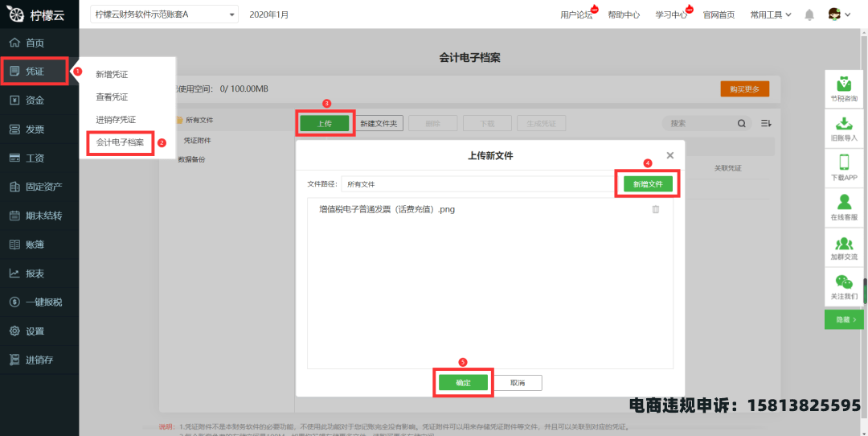Open 旧账导入 import icon
The width and height of the screenshot is (868, 436).
click(x=844, y=127)
